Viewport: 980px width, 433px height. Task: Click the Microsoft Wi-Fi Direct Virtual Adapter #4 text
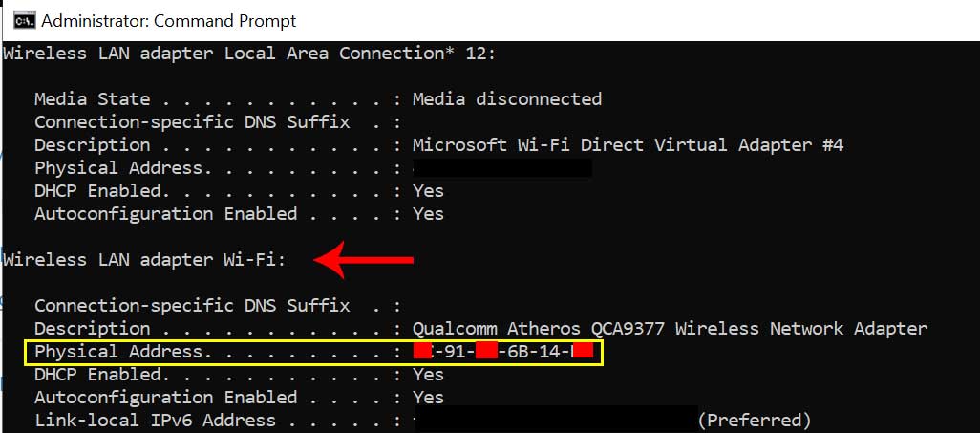[x=628, y=145]
